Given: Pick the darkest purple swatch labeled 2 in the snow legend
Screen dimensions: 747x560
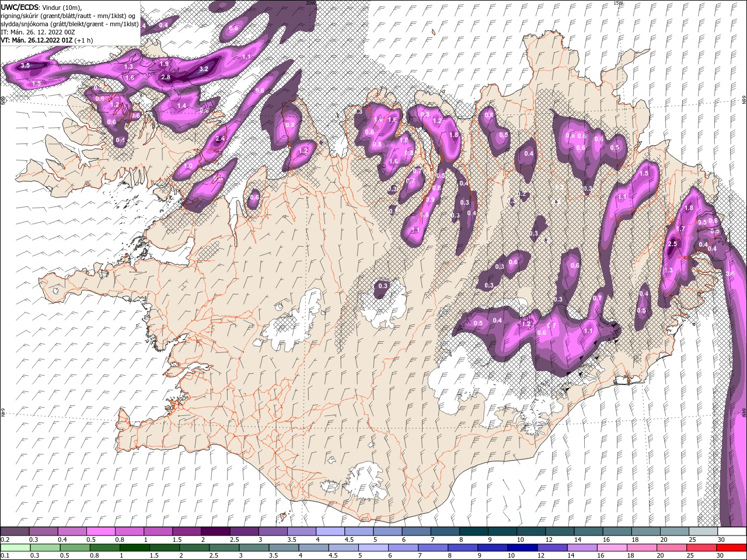Looking at the screenshot, I should (215, 531).
